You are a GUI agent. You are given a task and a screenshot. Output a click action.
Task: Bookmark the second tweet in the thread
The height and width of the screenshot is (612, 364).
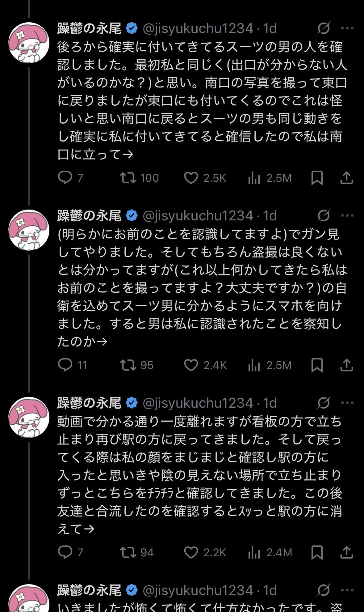(317, 366)
